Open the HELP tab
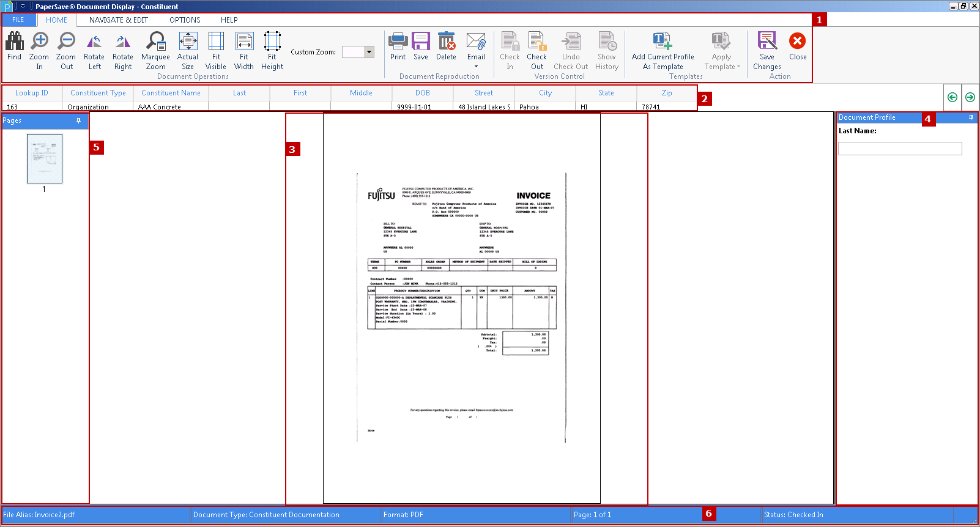Viewport: 980px width, 527px height. pos(229,20)
